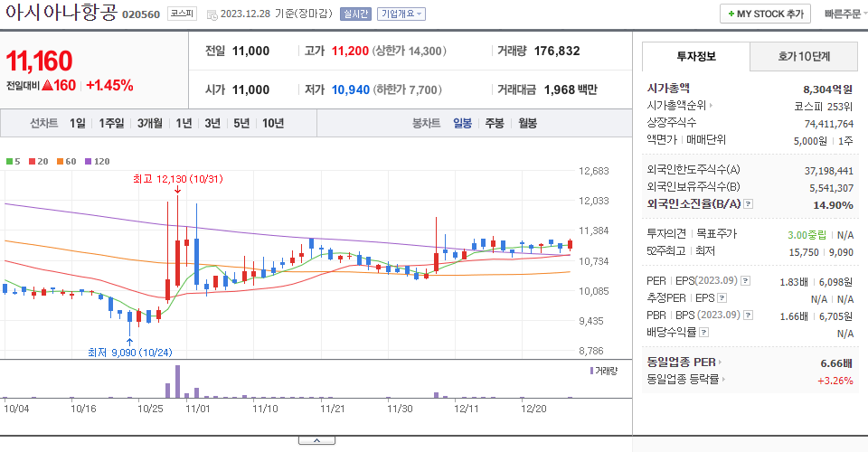Switch to the 호가10단계 tab
Screen dimensions: 868x452
coord(804,56)
